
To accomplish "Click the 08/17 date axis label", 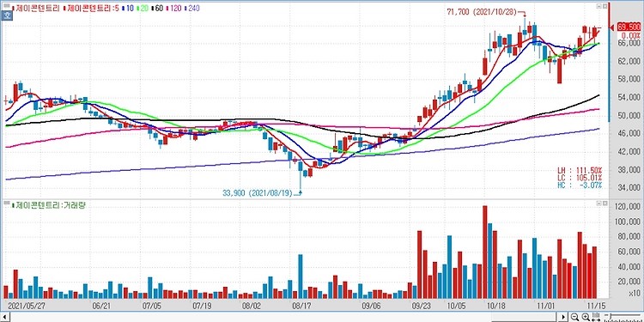I will tap(301, 306).
